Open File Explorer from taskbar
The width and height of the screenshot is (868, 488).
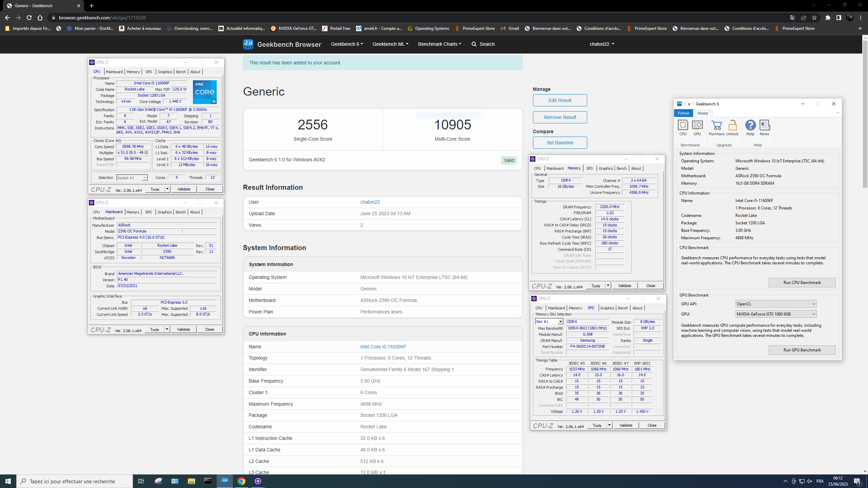pos(192,481)
